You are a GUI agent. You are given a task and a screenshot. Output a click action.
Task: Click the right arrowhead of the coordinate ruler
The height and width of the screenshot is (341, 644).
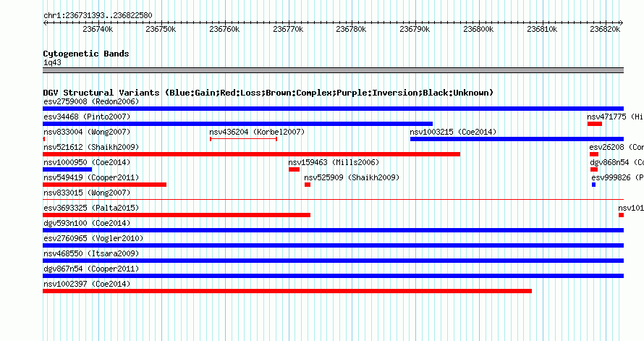[x=622, y=23]
